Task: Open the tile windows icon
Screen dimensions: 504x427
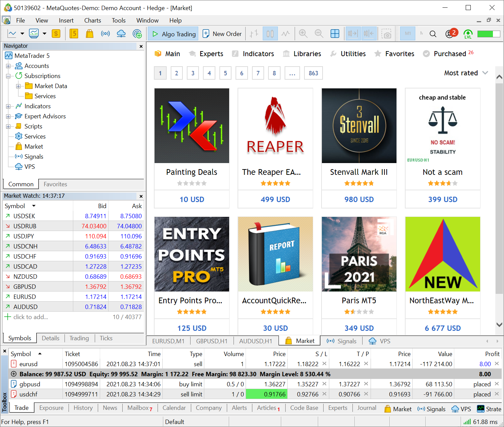Action: [335, 34]
